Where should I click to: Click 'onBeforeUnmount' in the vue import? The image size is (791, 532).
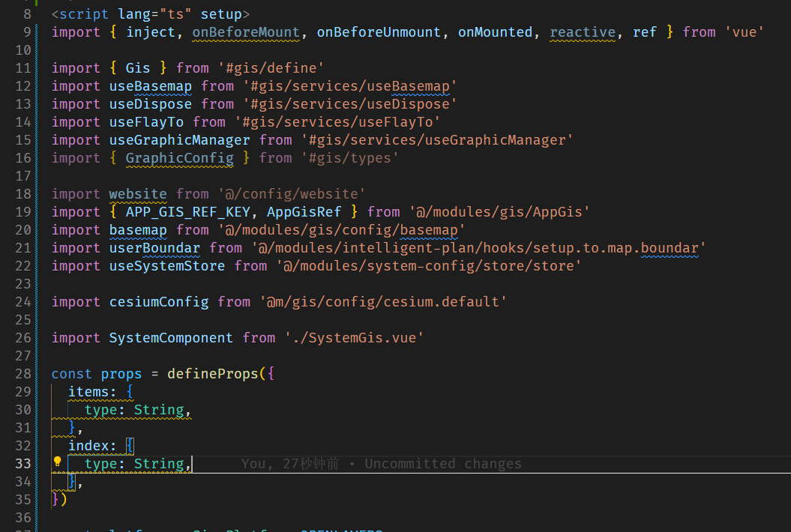pos(379,32)
